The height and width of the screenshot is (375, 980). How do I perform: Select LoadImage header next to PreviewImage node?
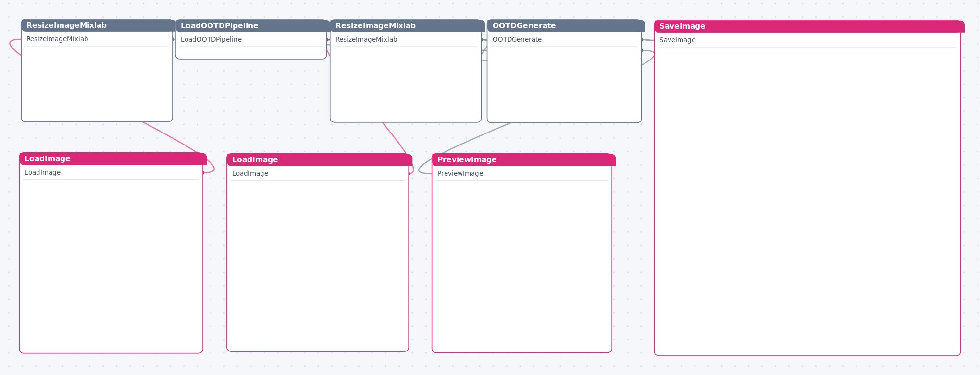click(320, 160)
